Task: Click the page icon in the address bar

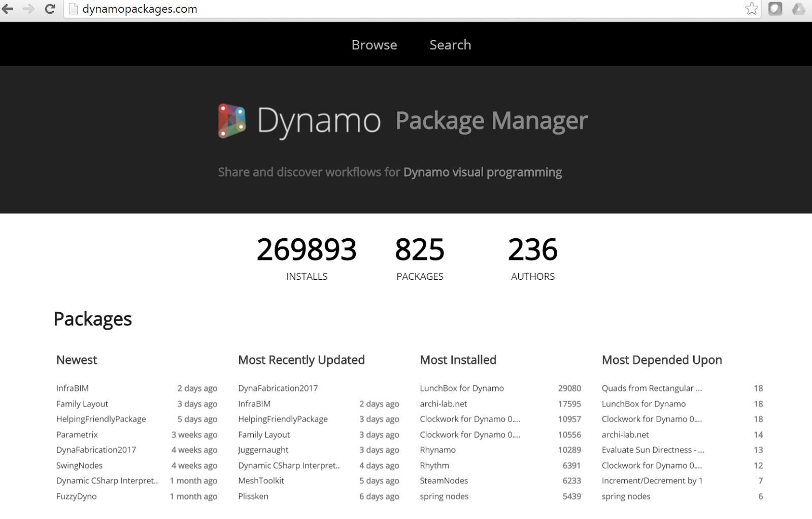Action: [72, 9]
